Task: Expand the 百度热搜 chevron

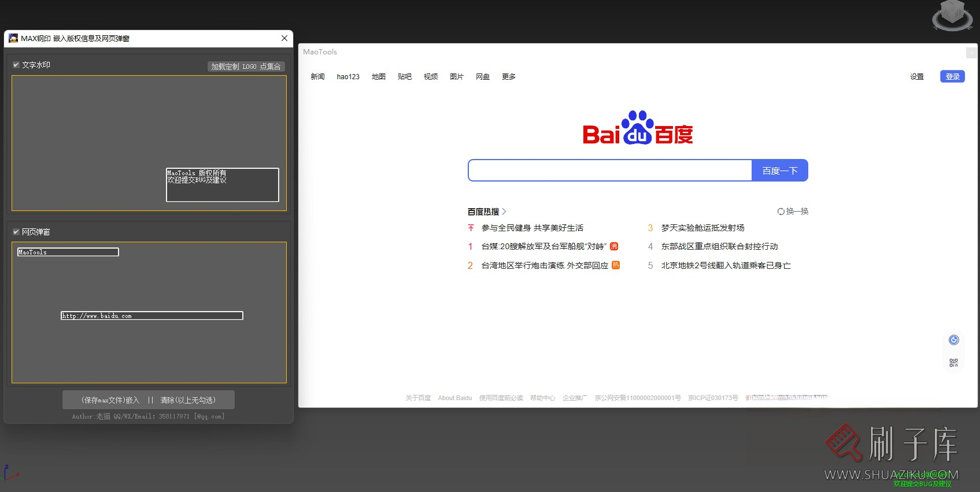Action: click(x=504, y=212)
